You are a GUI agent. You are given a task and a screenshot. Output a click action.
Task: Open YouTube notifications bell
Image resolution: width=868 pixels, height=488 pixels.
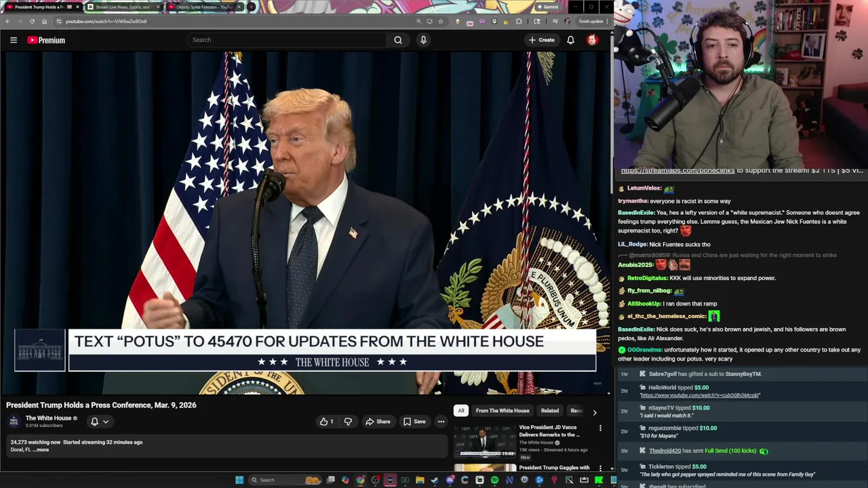[x=570, y=40]
